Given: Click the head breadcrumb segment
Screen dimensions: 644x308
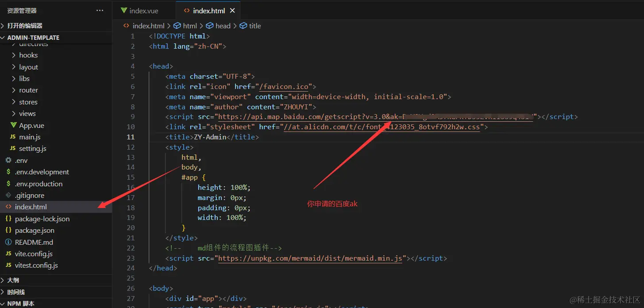Looking at the screenshot, I should (223, 26).
